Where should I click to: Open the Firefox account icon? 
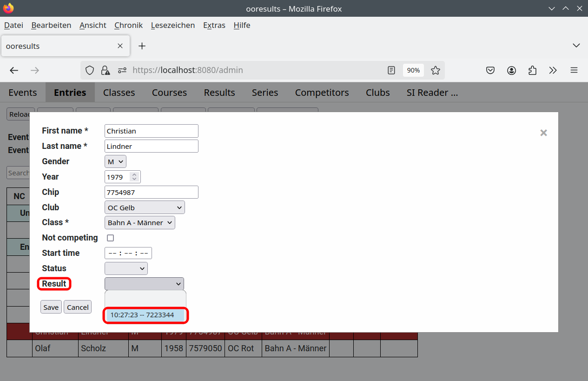pos(511,70)
